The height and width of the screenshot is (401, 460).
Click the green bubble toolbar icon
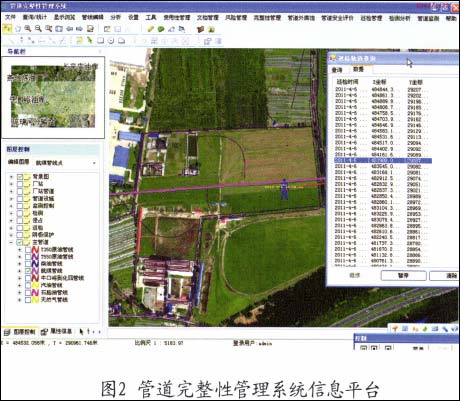161,29
